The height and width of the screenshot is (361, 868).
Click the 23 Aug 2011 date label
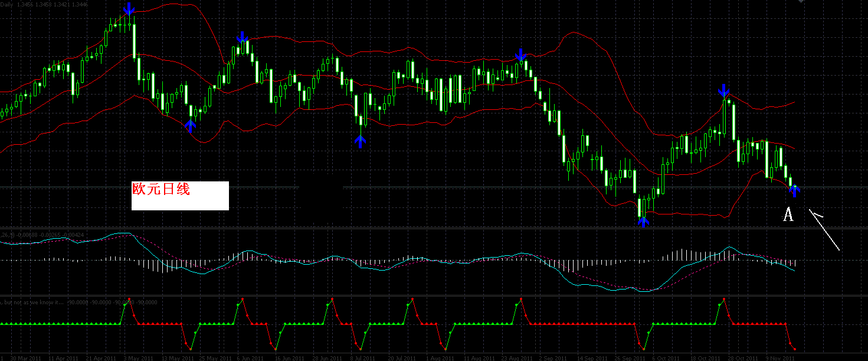pos(517,358)
